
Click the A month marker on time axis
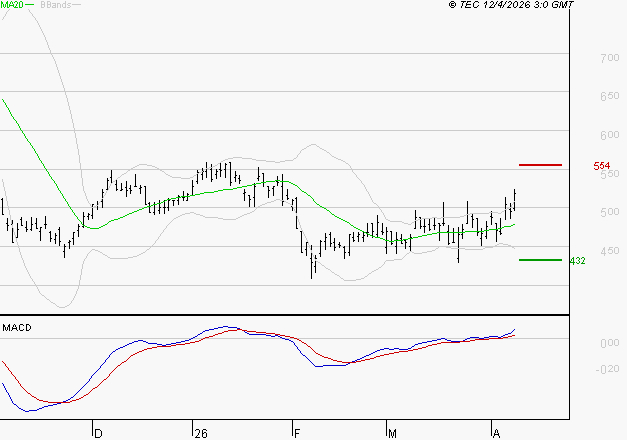[x=496, y=433]
